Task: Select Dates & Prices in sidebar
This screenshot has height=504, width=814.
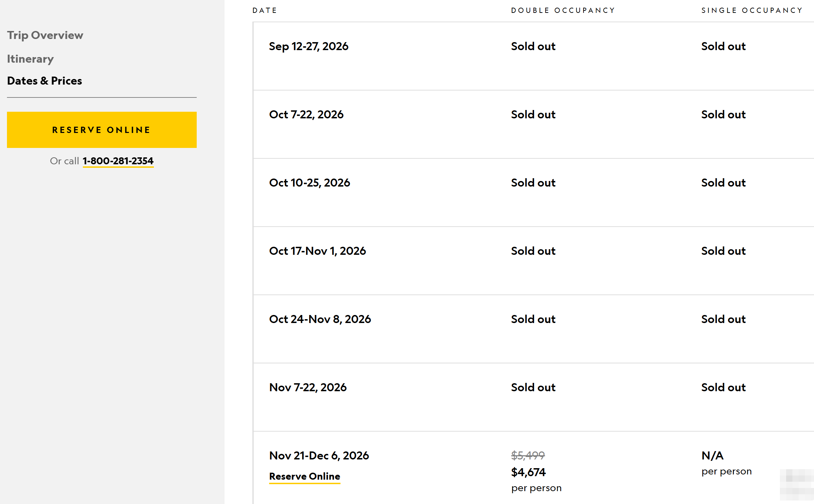Action: 45,81
